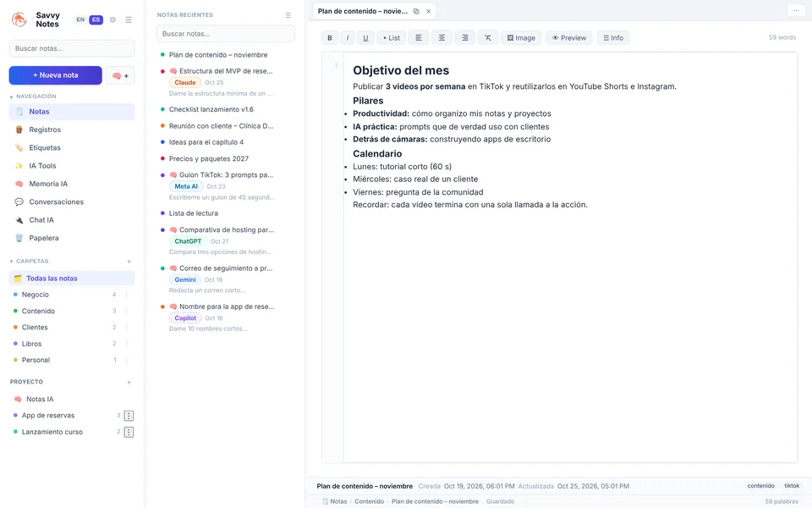Open the Lanzamiento curso options menu
This screenshot has height=508, width=812.
(129, 433)
